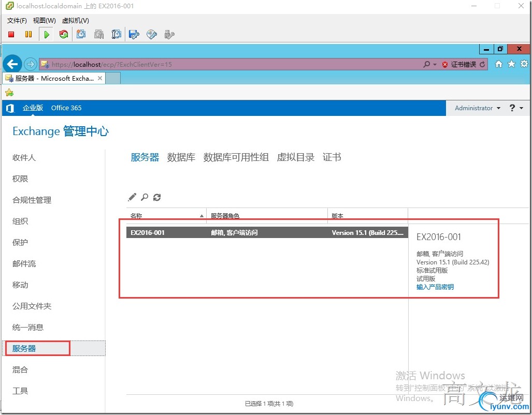This screenshot has width=532, height=415.
Task: Go back with the browser back arrow
Action: tap(12, 64)
